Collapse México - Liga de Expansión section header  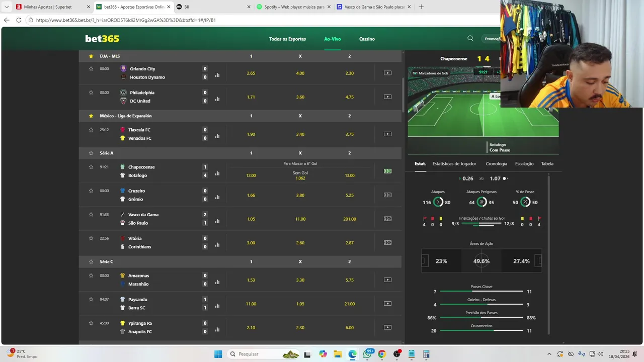[x=240, y=116]
